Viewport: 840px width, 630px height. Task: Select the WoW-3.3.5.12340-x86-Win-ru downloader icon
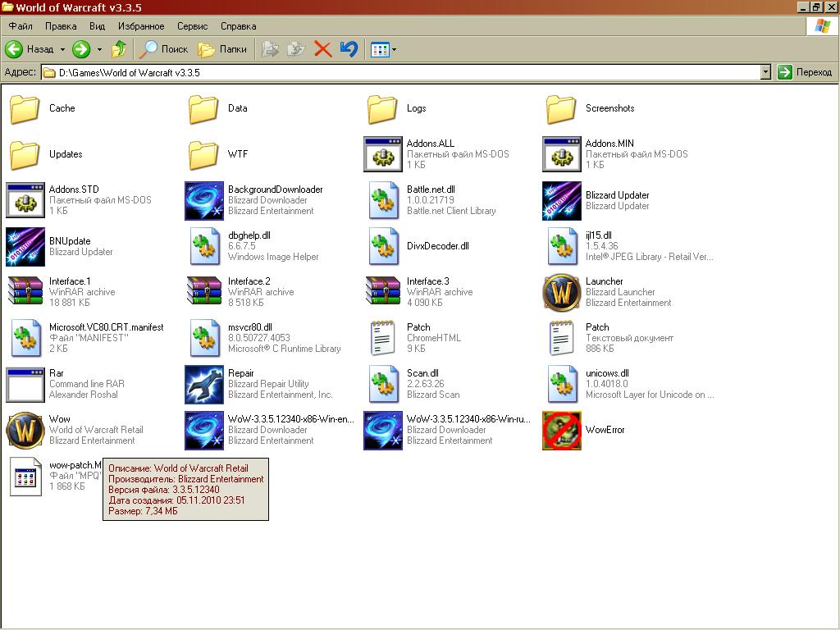pos(383,431)
